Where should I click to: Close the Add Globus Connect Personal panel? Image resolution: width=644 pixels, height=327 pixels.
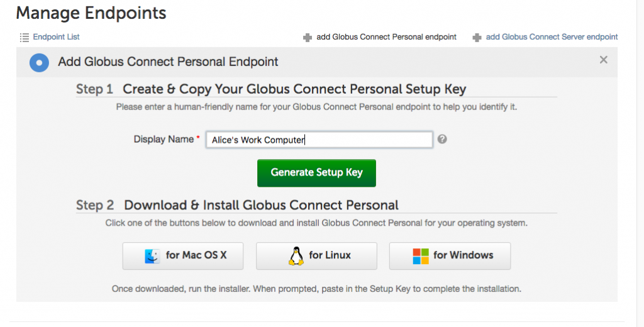coord(603,60)
